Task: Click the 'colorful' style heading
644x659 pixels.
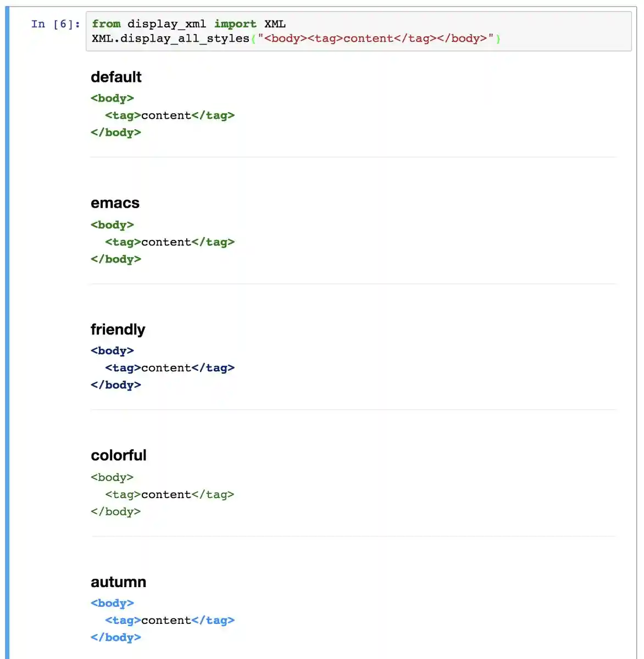Action: 119,455
